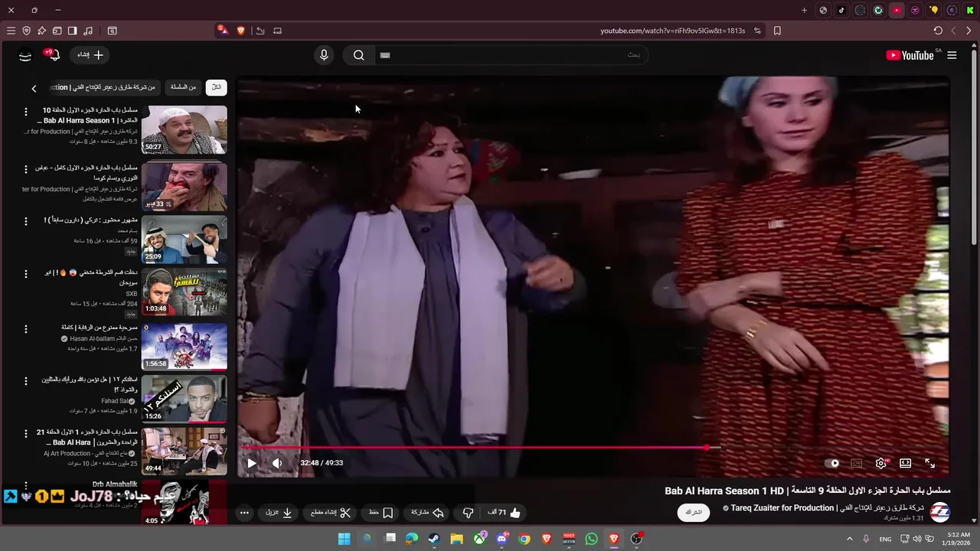Open the YouTube home logo
This screenshot has height=551, width=980.
[910, 55]
